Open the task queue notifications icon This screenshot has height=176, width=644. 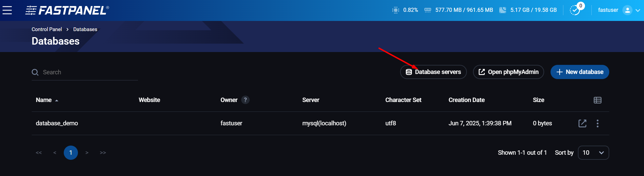click(x=575, y=10)
